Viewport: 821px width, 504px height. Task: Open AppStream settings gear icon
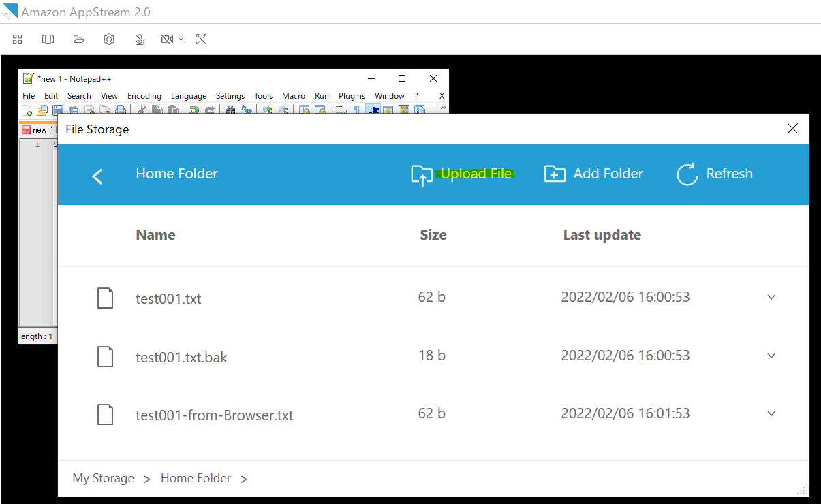(109, 39)
